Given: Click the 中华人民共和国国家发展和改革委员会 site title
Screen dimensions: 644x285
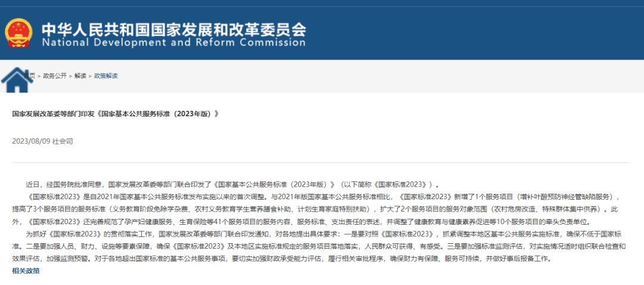Looking at the screenshot, I should (x=173, y=28).
